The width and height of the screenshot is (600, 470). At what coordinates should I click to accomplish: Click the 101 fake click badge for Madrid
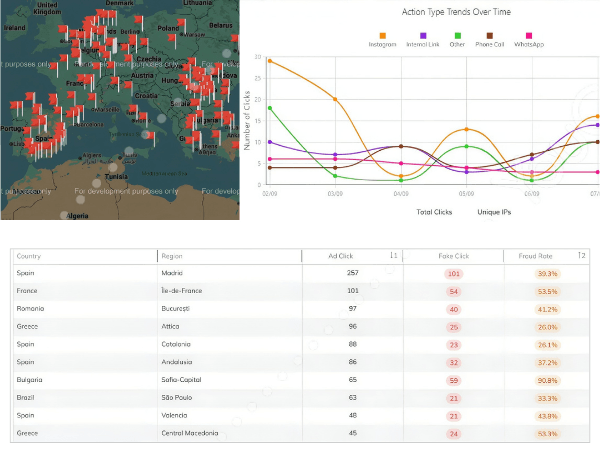point(454,273)
